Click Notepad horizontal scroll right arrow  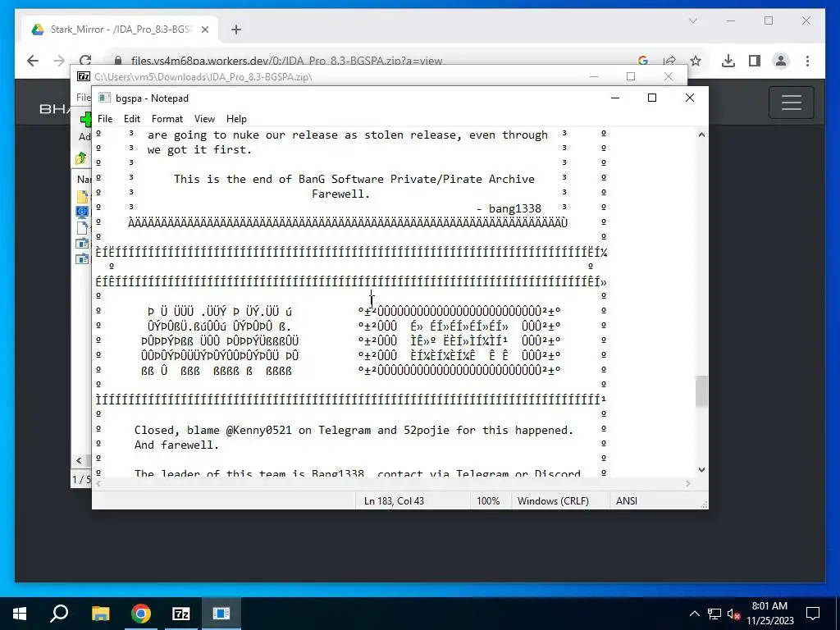click(x=688, y=484)
